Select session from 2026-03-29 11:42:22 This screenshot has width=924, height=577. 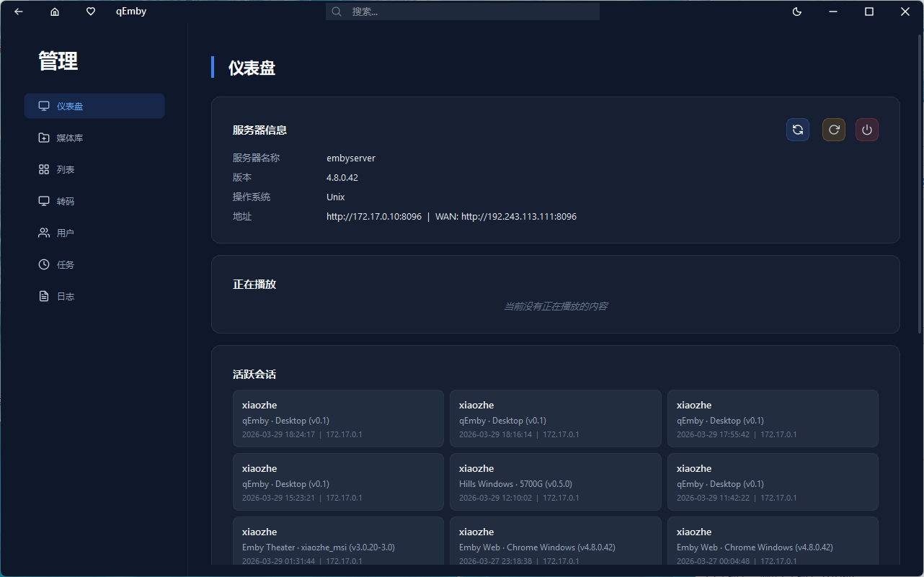773,482
